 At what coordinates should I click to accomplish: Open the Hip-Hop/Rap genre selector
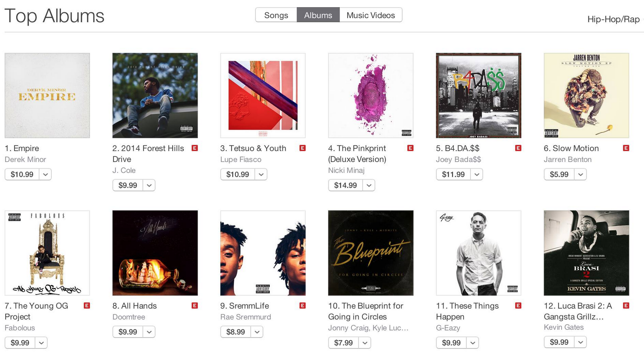[x=614, y=19]
